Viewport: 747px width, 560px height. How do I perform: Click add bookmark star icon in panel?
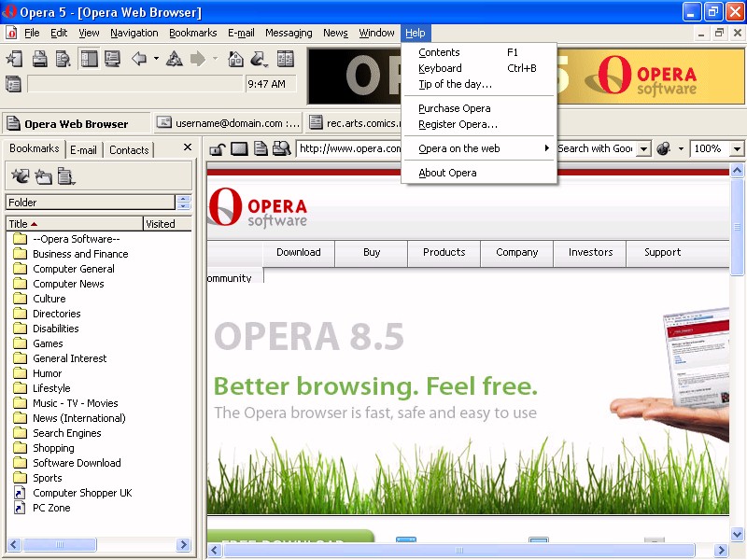[20, 176]
